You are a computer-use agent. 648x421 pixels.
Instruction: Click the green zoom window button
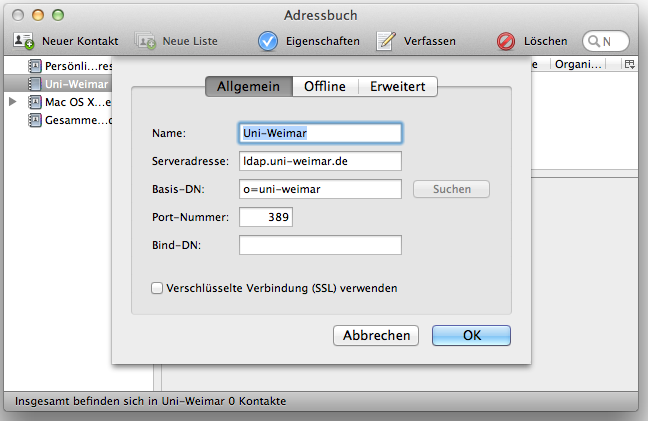pos(58,15)
